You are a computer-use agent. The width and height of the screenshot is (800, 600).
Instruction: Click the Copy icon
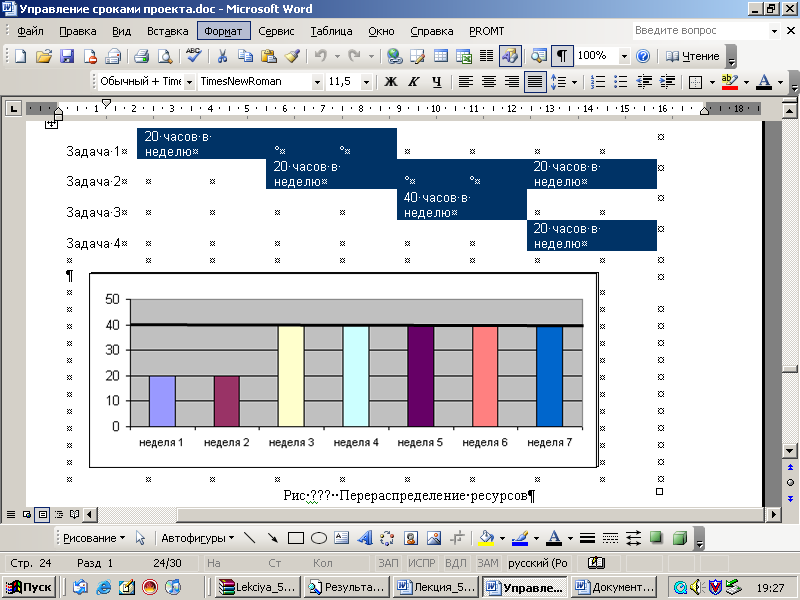245,56
